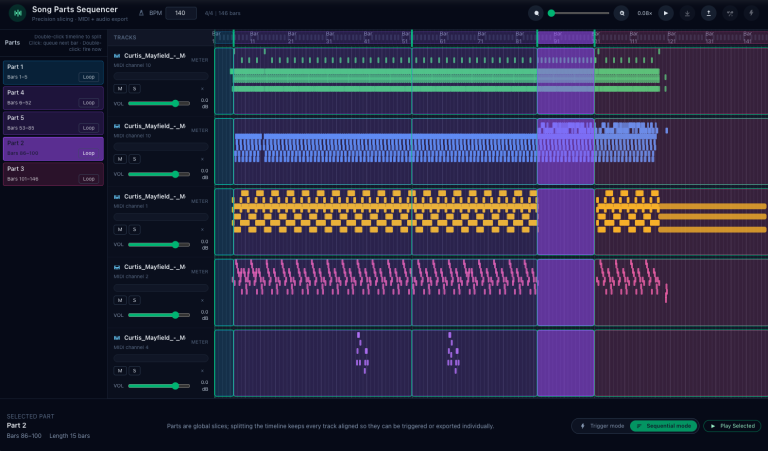Screen dimensions: 768x451
Task: Solo the MIDI channel 1 track
Action: 134,230
